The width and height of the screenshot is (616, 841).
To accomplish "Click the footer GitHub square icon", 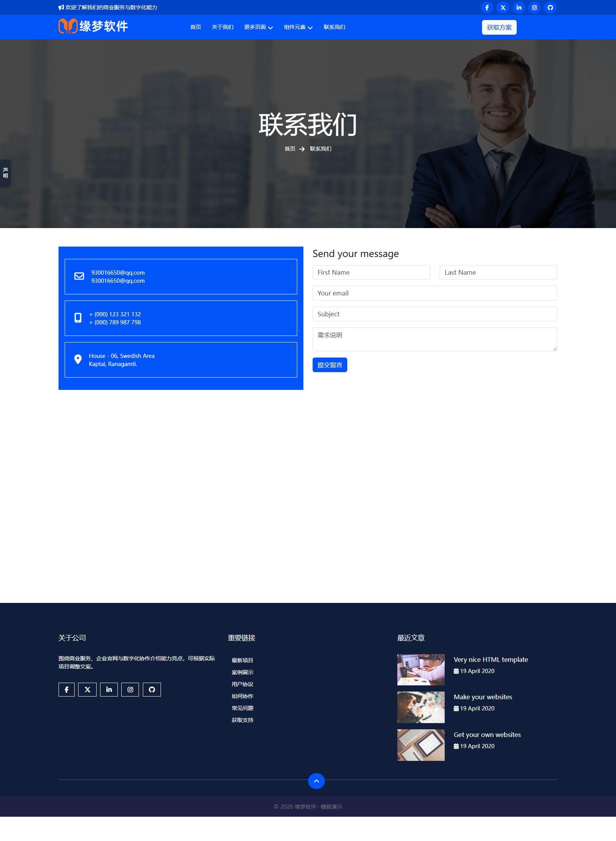I will [x=152, y=690].
